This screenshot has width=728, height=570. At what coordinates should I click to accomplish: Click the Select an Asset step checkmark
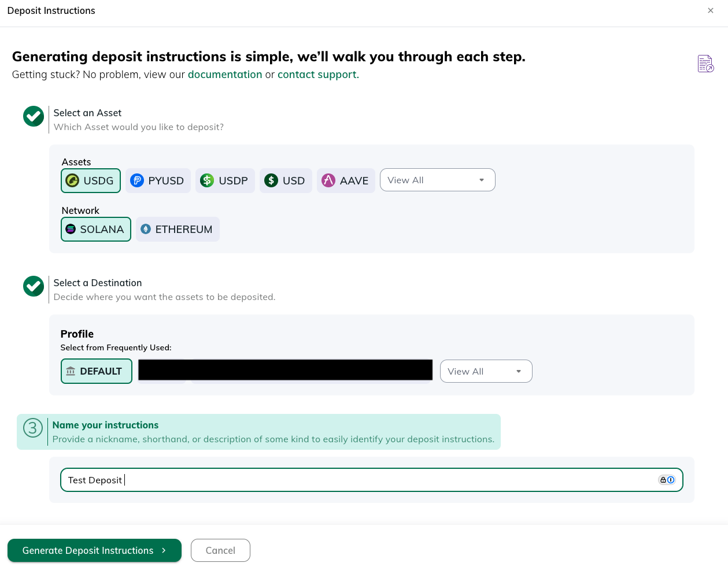tap(34, 116)
